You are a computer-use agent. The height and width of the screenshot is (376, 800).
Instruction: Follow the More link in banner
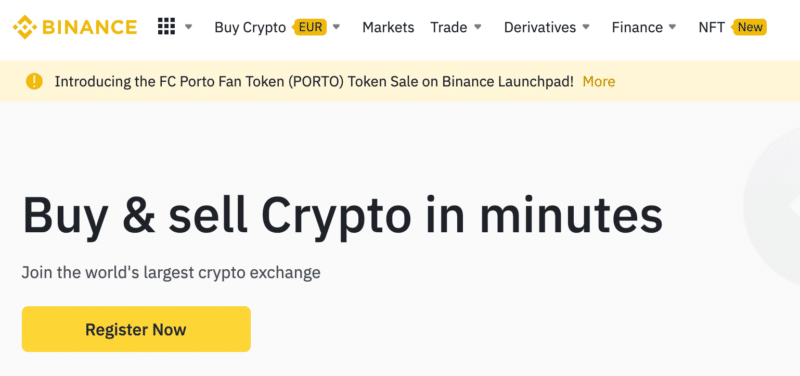(599, 82)
